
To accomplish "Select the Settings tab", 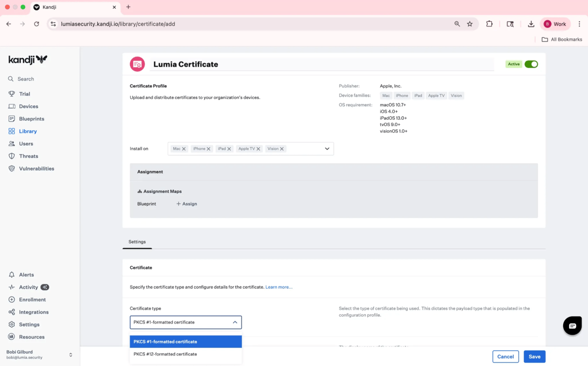I will 137,242.
